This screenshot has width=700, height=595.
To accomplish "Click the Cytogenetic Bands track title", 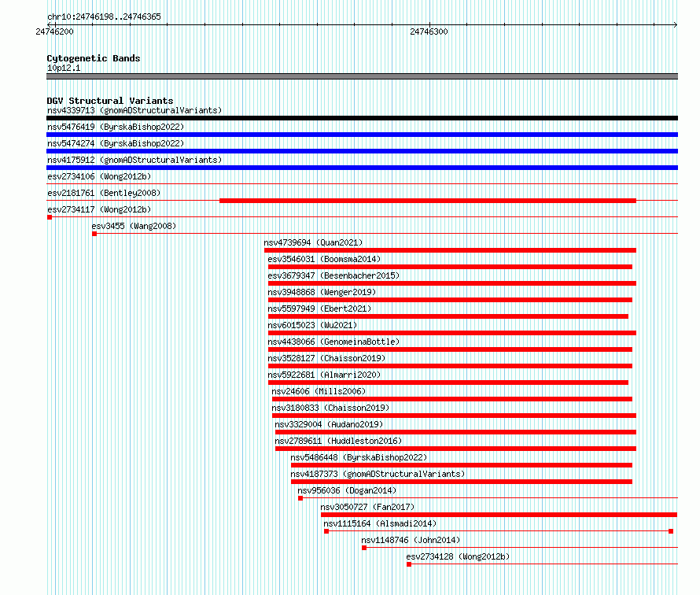I will [x=94, y=58].
